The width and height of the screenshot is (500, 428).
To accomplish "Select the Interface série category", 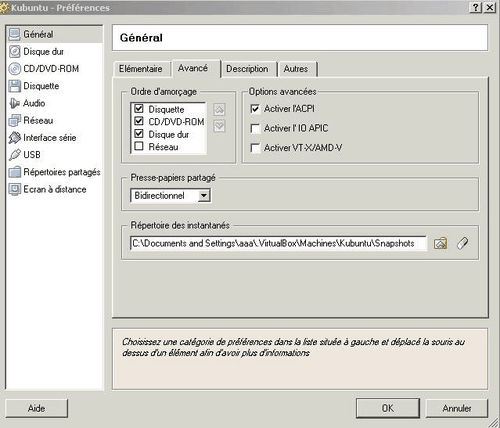I will pyautogui.click(x=49, y=138).
